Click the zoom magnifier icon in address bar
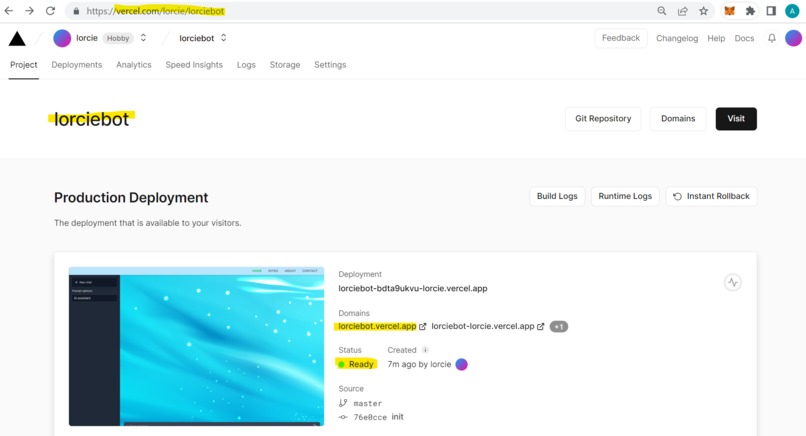Image resolution: width=806 pixels, height=436 pixels. (x=662, y=11)
